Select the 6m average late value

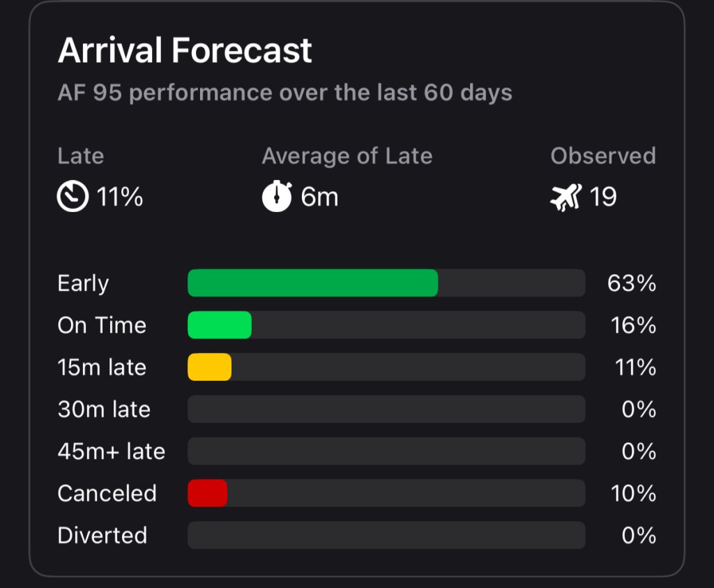(319, 197)
